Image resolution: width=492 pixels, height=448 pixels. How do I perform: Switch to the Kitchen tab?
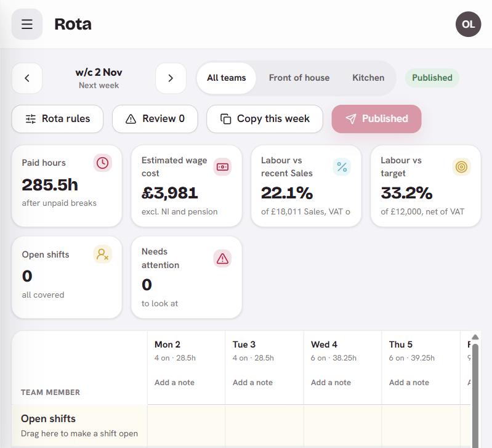[x=368, y=78]
